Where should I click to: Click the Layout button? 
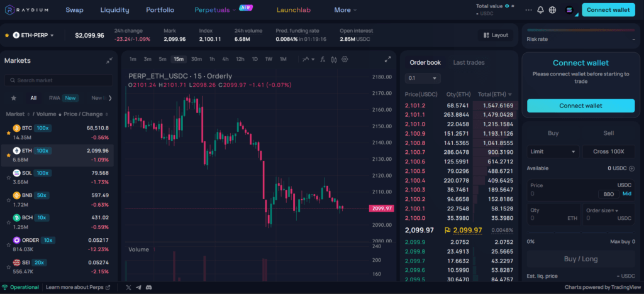(x=496, y=35)
